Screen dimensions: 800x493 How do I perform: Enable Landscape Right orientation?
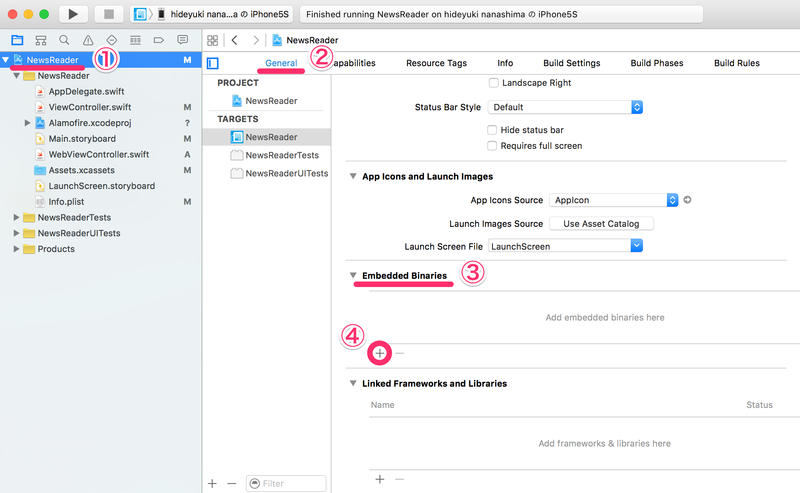[x=493, y=83]
